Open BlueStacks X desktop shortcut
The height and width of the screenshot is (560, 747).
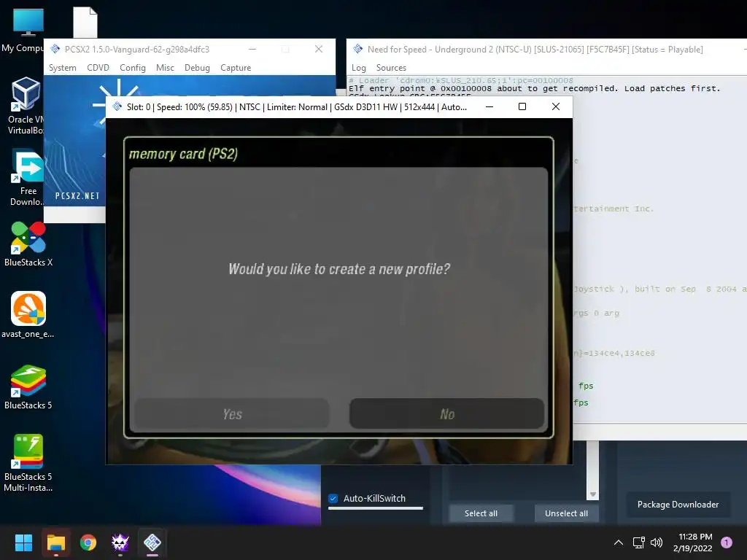(x=28, y=244)
